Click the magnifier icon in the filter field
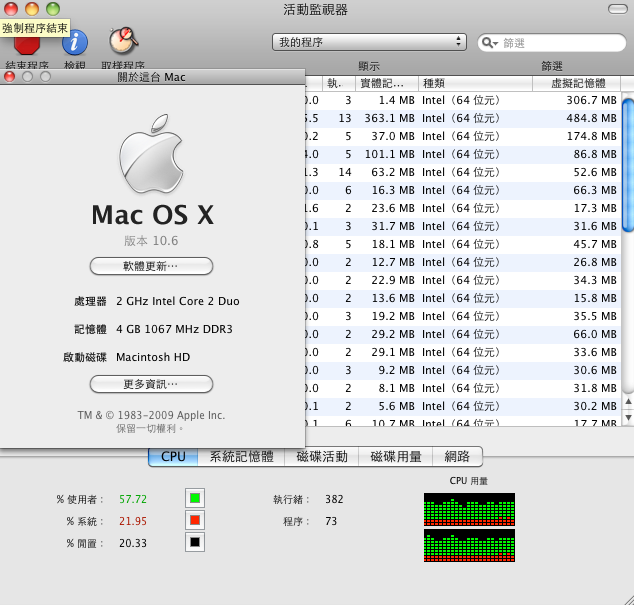Viewport: 634px width, 605px height. click(x=490, y=43)
